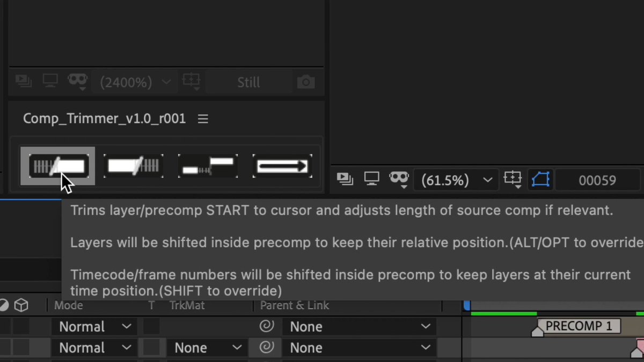Click the monitor icon in the right viewer
644x362 pixels.
pos(371,179)
